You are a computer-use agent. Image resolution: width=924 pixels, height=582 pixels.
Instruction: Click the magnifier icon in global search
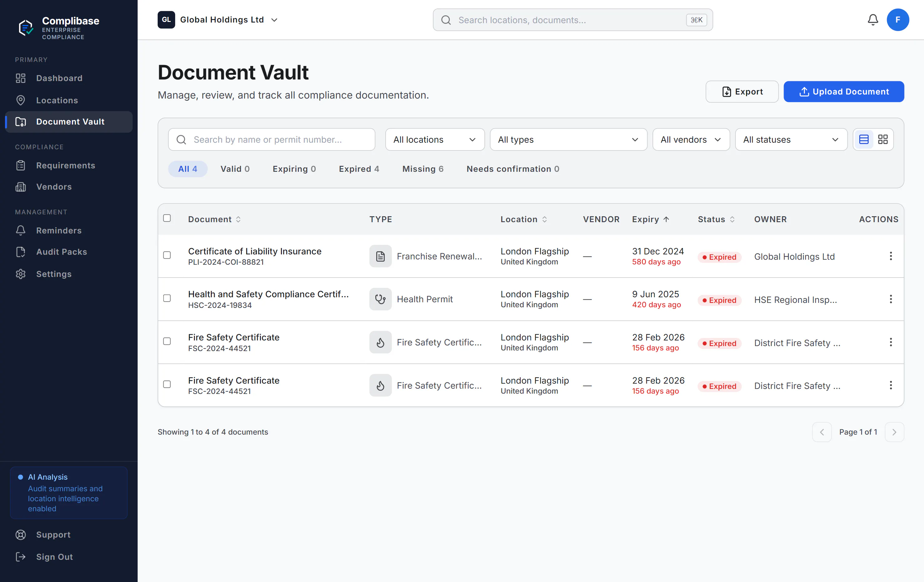tap(446, 20)
